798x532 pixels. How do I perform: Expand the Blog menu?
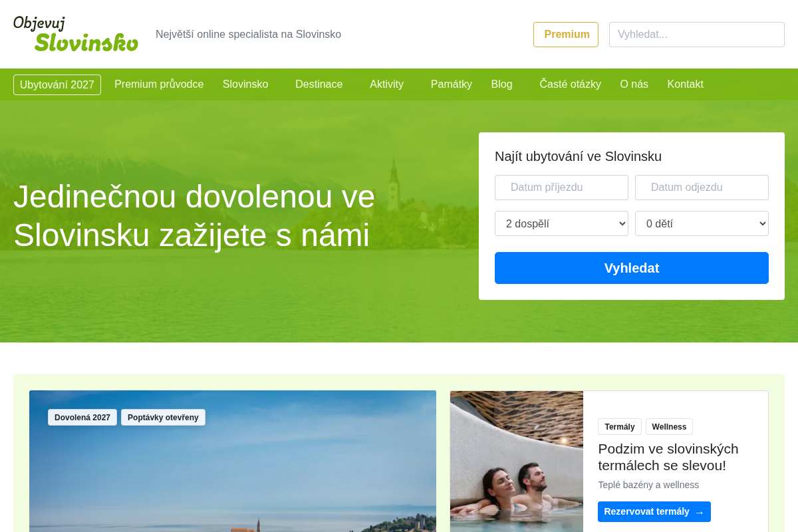[502, 84]
